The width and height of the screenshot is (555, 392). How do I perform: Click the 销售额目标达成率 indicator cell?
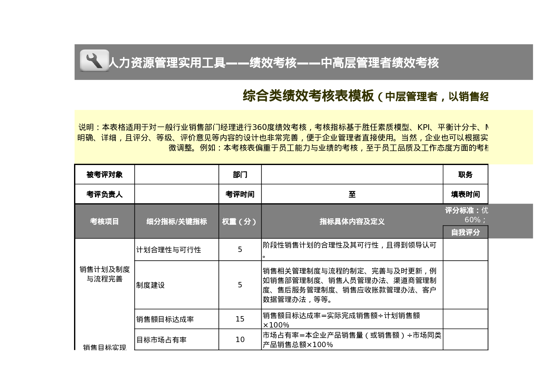click(x=165, y=319)
